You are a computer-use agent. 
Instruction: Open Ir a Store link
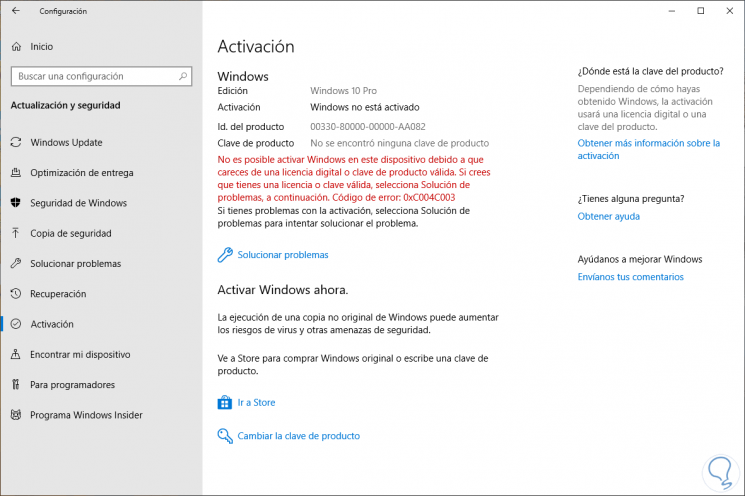click(256, 403)
